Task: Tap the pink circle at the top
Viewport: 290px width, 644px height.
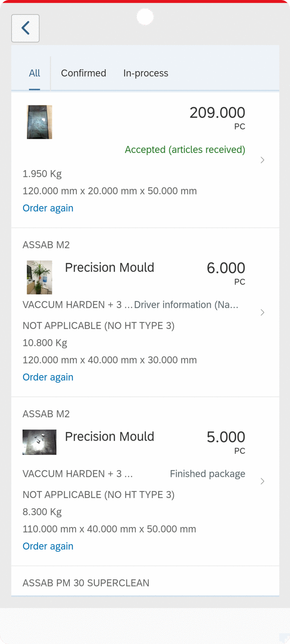Action: click(x=145, y=17)
